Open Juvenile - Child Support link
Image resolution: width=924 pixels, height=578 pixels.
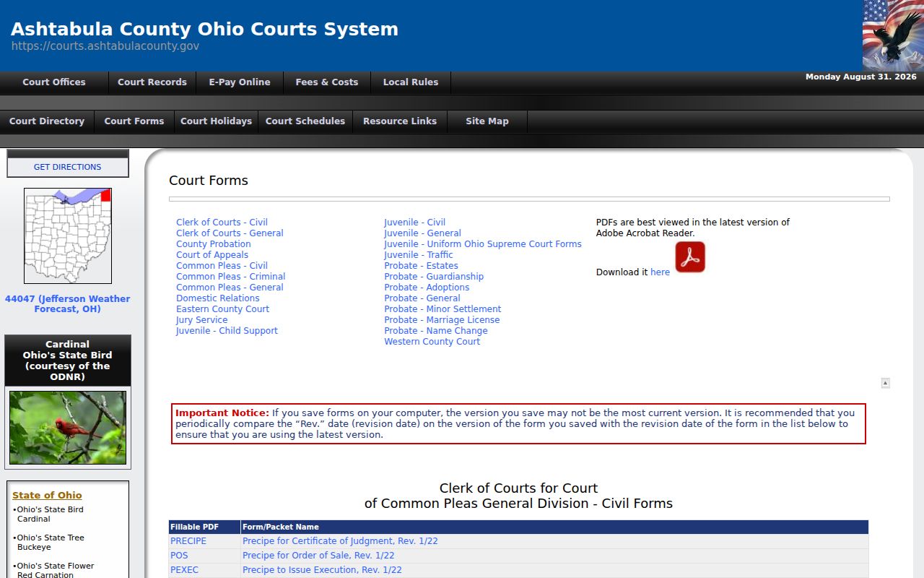point(227,331)
